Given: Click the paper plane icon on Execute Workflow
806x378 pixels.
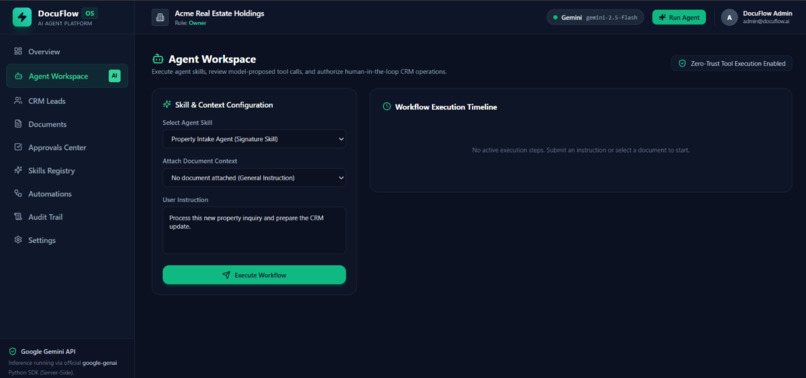Looking at the screenshot, I should point(226,275).
